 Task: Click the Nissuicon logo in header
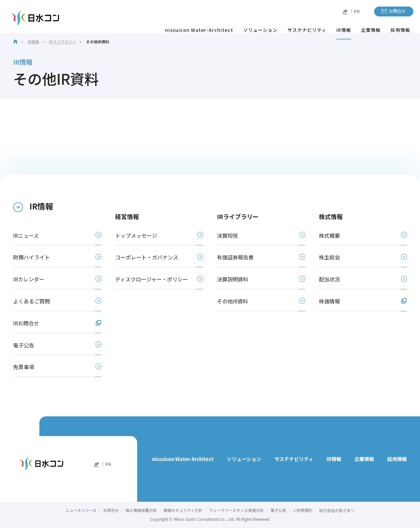click(35, 18)
